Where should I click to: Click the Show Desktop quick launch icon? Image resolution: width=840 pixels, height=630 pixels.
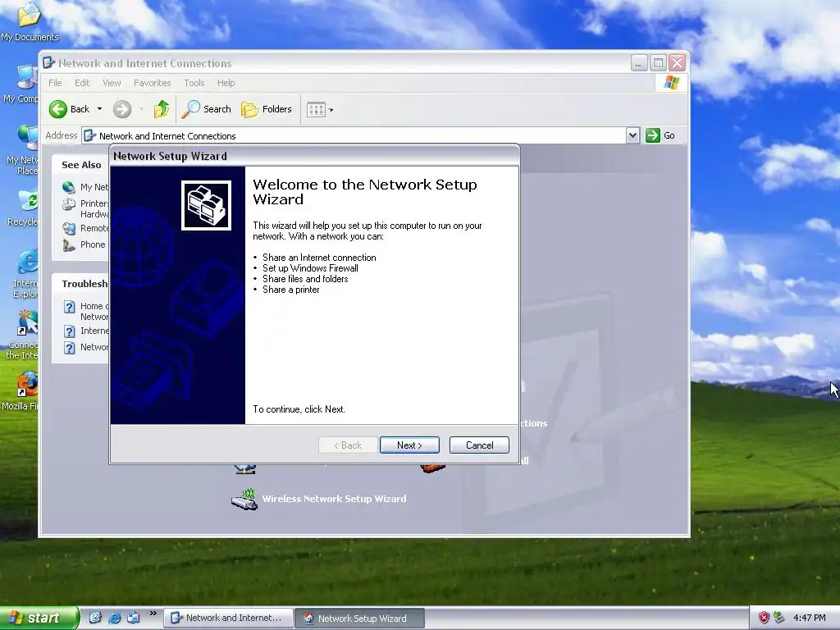point(95,618)
